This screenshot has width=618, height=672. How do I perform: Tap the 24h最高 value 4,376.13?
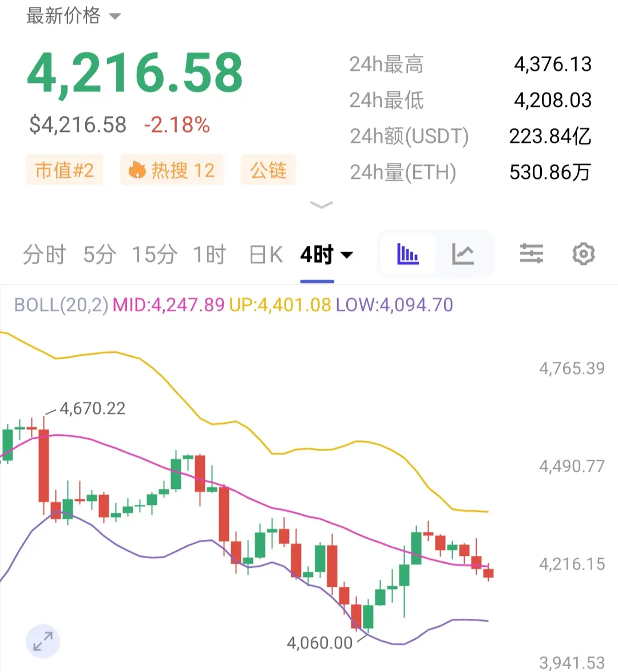(553, 64)
